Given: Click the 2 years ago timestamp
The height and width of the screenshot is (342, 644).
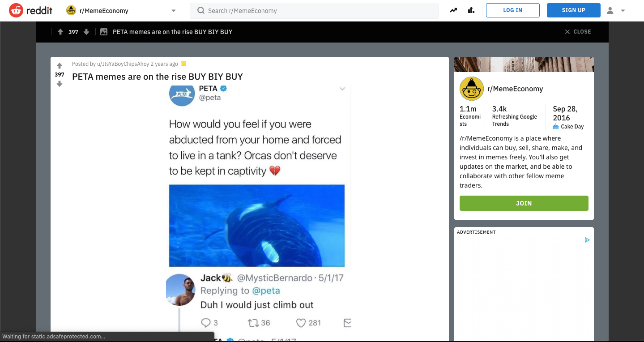Looking at the screenshot, I should click(x=164, y=64).
